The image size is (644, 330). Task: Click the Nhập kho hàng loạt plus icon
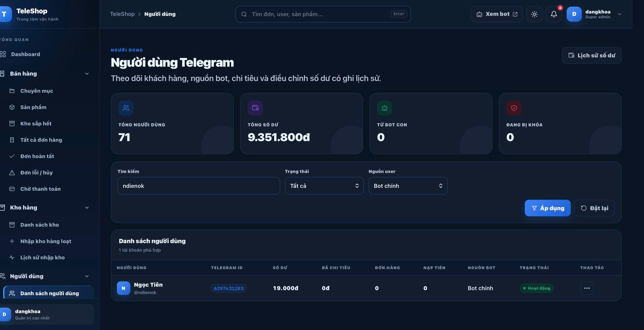[x=12, y=241]
